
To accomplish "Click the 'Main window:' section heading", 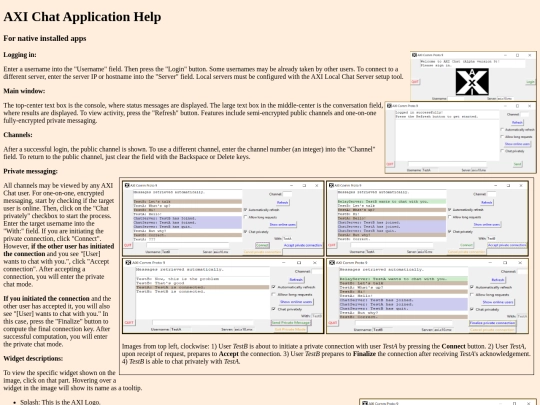I will [x=24, y=91].
